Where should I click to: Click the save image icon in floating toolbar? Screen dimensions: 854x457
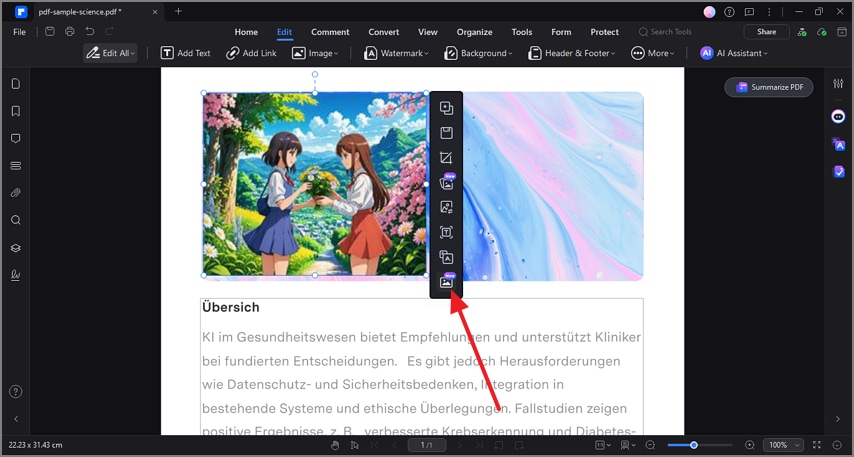tap(446, 133)
